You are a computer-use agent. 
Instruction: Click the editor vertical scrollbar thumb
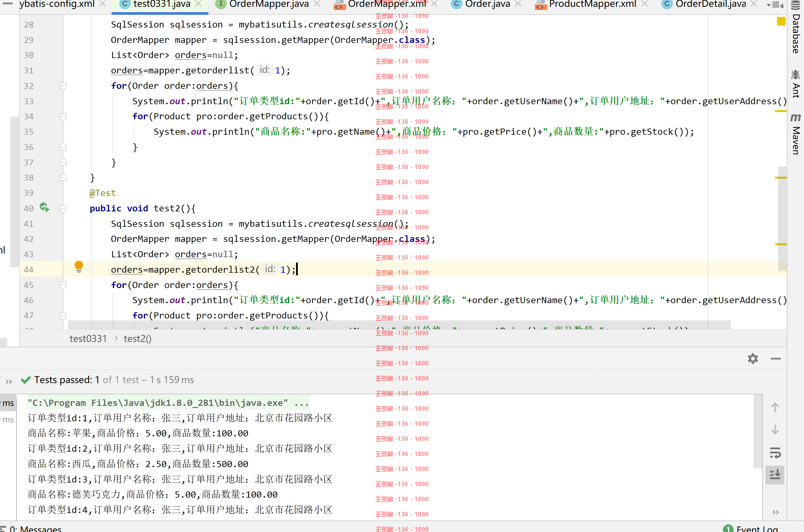[x=782, y=219]
